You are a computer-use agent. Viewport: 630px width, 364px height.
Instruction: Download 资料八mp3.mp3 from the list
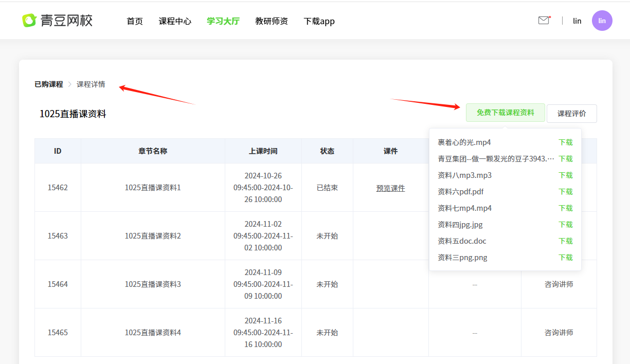pos(566,175)
